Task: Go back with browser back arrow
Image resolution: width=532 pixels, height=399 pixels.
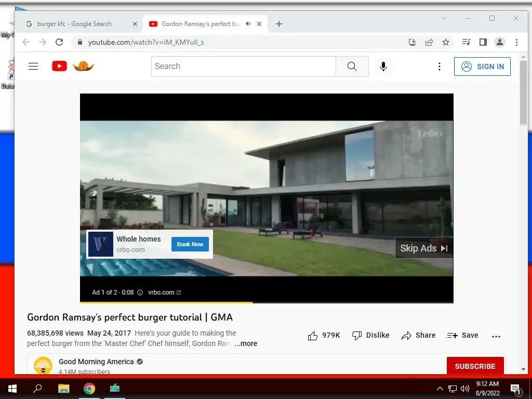Action: tap(26, 42)
